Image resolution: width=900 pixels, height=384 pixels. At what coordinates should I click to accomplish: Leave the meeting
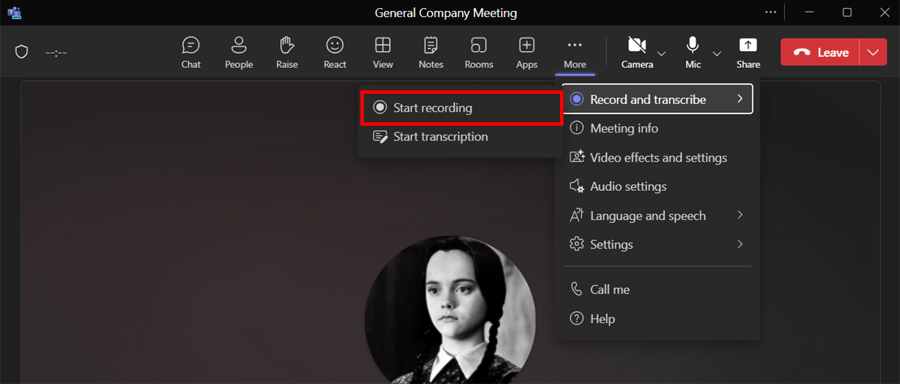pos(820,52)
